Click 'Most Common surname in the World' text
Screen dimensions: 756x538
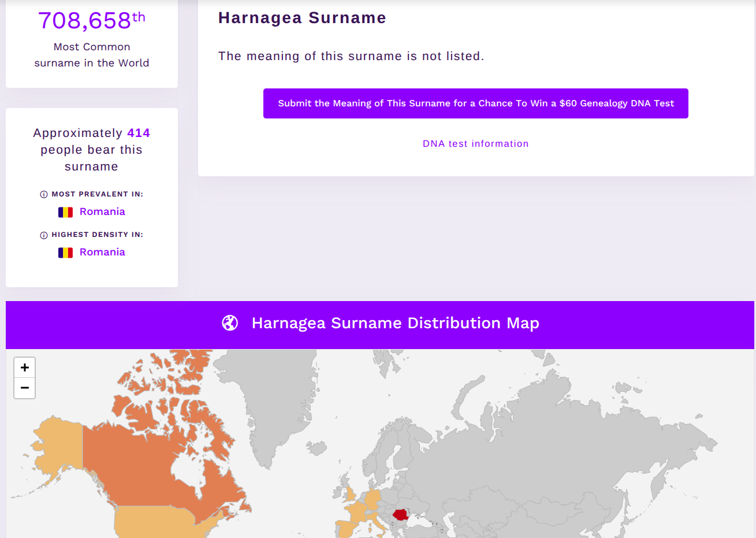coord(92,55)
